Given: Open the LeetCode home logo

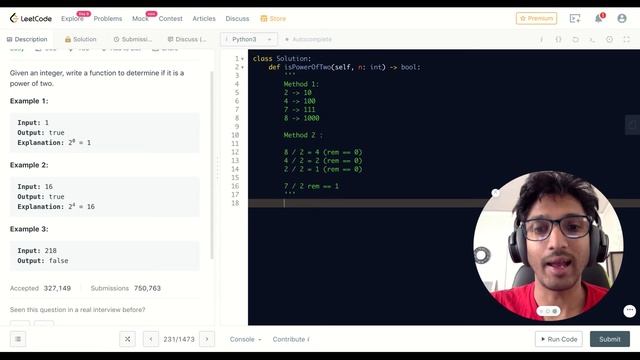Looking at the screenshot, I should [31, 18].
